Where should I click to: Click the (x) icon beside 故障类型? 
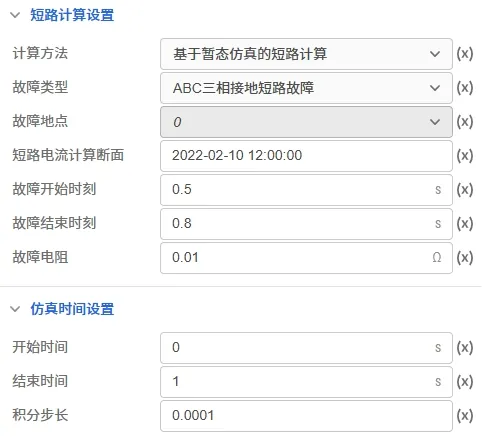click(465, 88)
